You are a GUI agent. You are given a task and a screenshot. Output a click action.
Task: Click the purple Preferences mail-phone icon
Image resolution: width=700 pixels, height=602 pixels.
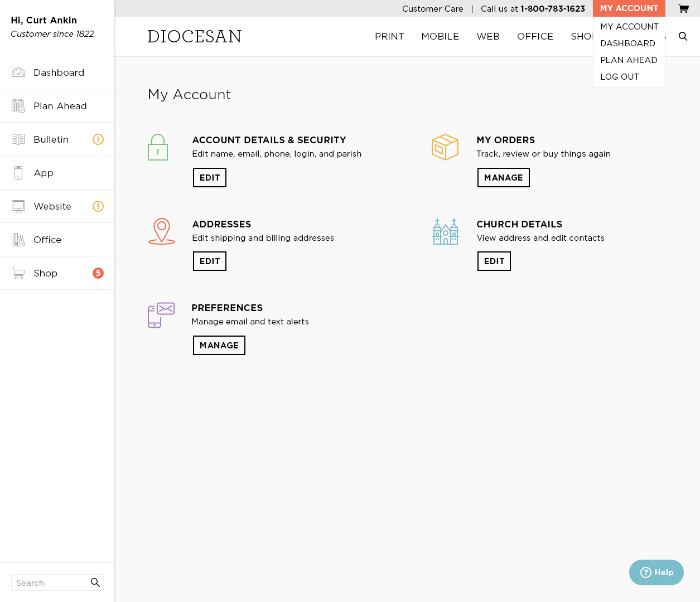[x=161, y=315]
